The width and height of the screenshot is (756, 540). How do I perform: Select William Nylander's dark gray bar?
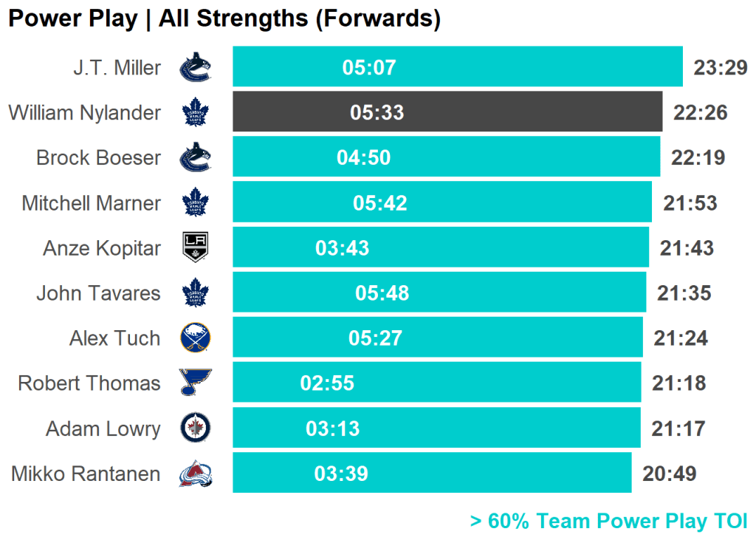click(x=517, y=112)
